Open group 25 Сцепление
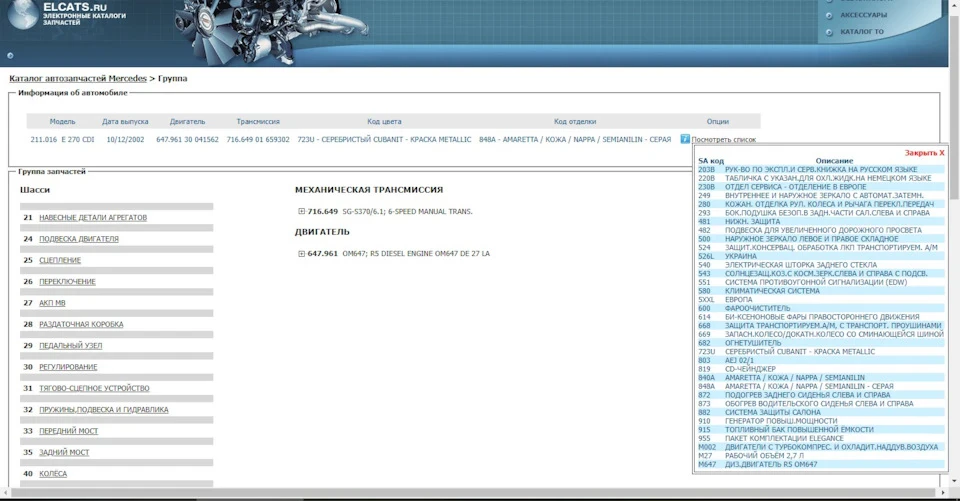The height and width of the screenshot is (501, 960). coord(60,260)
